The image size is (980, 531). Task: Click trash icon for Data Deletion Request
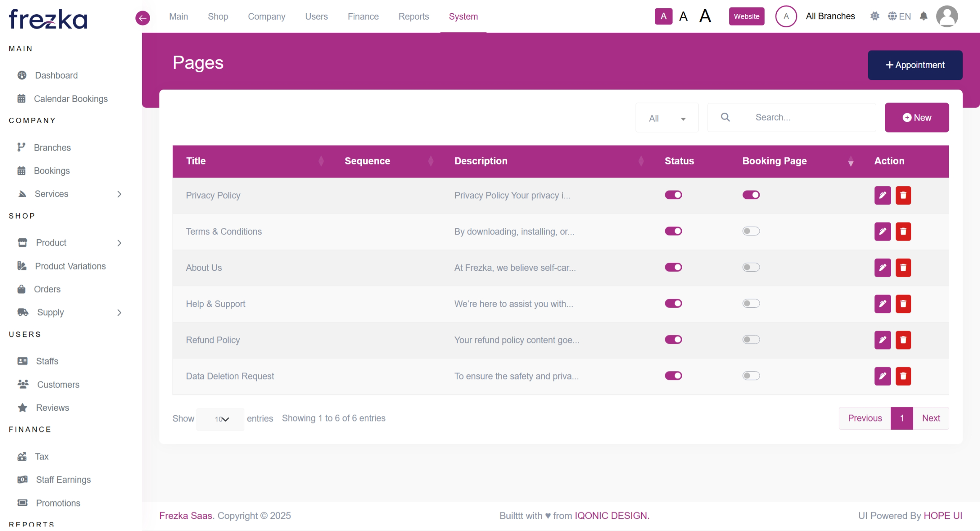pyautogui.click(x=903, y=376)
